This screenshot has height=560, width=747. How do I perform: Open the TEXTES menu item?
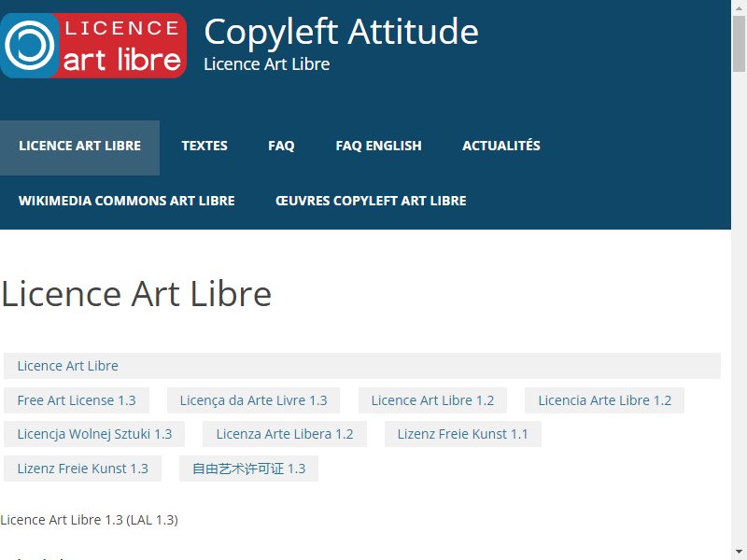204,146
